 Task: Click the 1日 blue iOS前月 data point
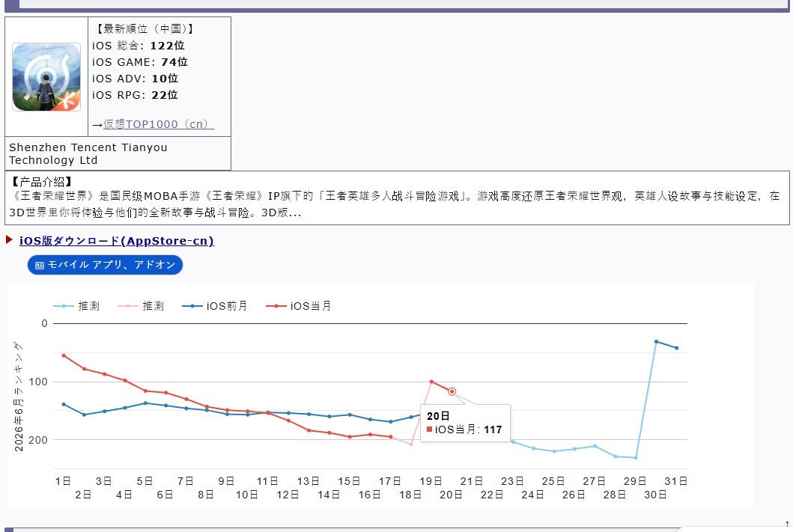(64, 404)
